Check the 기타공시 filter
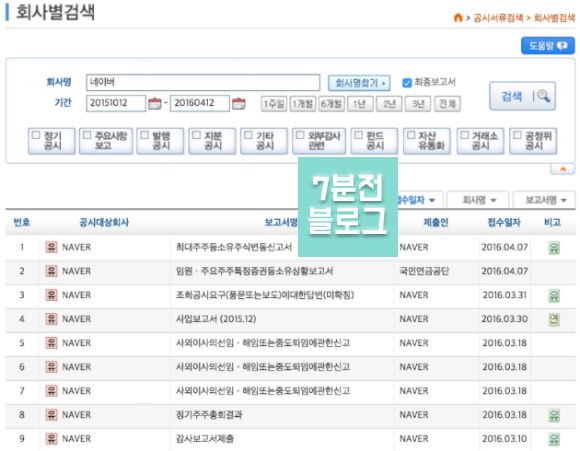Viewport: 580px width, 451px height. (249, 135)
